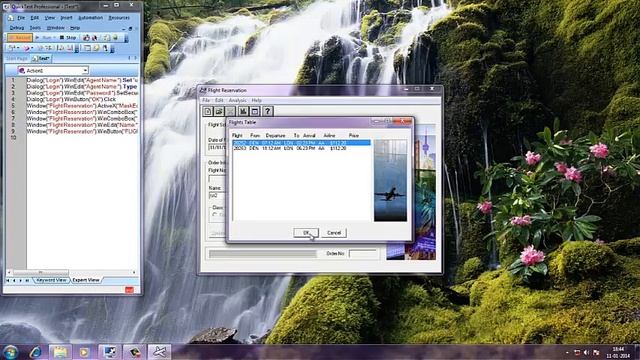Click the purple arrow icon dropdown in QuickTest toolbar
This screenshot has width=640, height=360.
point(28,48)
